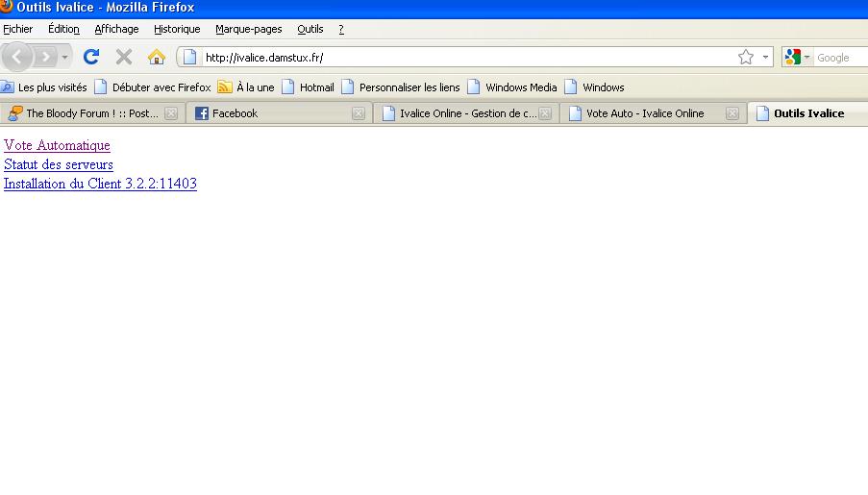Go back with the Back arrow button
Image resolution: width=868 pixels, height=495 pixels.
click(x=16, y=57)
